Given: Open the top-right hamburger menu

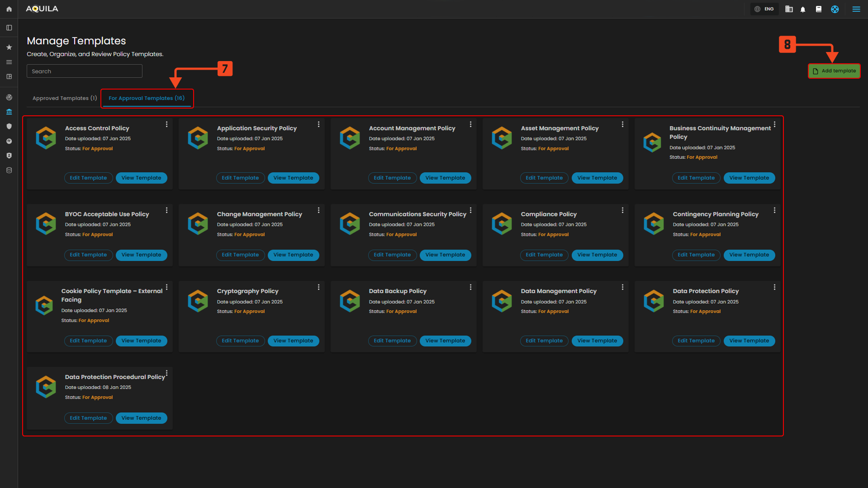Looking at the screenshot, I should [x=856, y=9].
